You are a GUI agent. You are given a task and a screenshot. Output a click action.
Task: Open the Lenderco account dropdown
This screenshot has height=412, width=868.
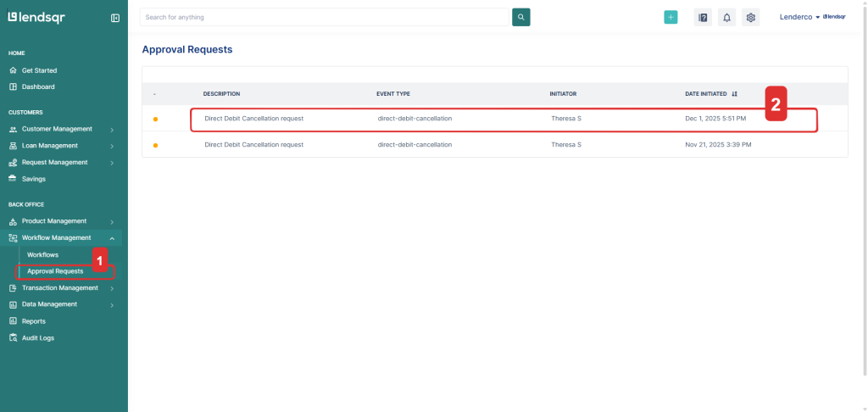[800, 17]
